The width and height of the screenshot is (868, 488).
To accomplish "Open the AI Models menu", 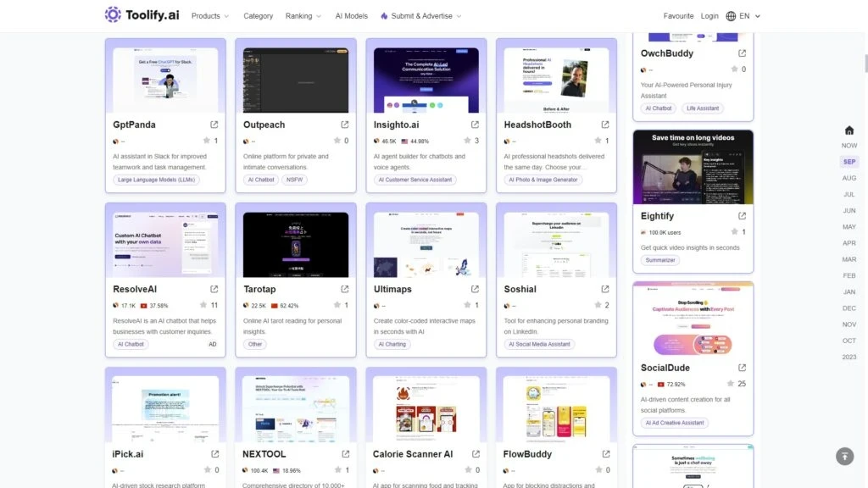I will [x=351, y=16].
